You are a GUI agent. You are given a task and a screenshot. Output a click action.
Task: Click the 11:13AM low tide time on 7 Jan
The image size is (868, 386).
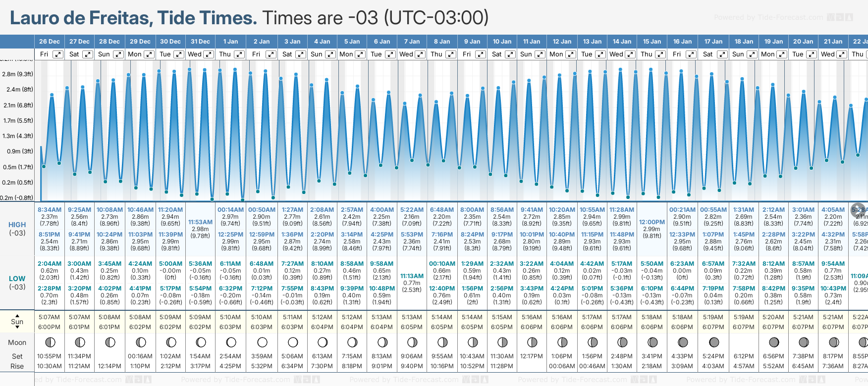coord(412,276)
